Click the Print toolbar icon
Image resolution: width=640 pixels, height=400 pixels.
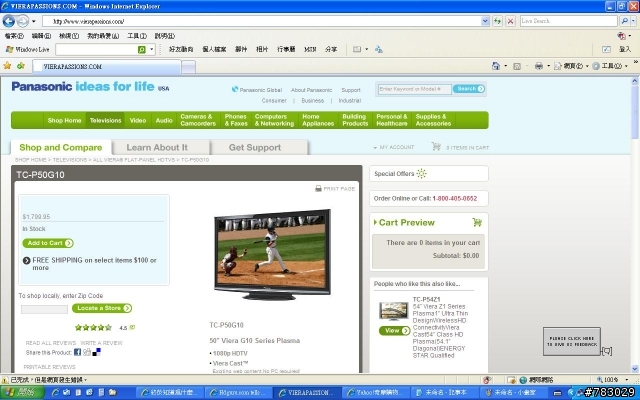coord(539,66)
